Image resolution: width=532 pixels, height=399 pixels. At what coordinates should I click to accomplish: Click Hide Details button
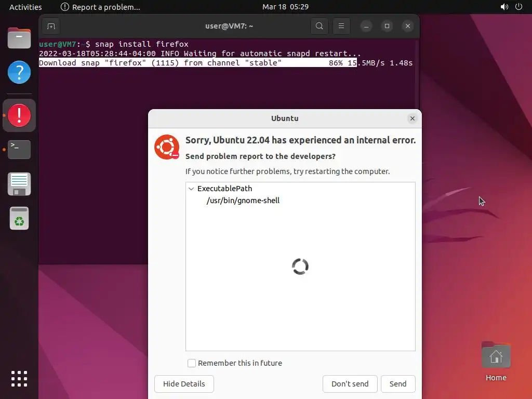coord(184,384)
